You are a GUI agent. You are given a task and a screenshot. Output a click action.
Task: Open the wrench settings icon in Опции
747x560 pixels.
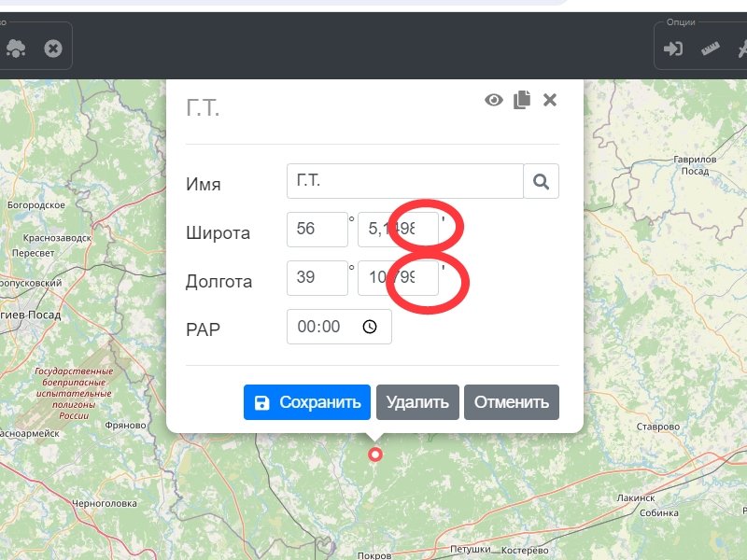point(742,49)
